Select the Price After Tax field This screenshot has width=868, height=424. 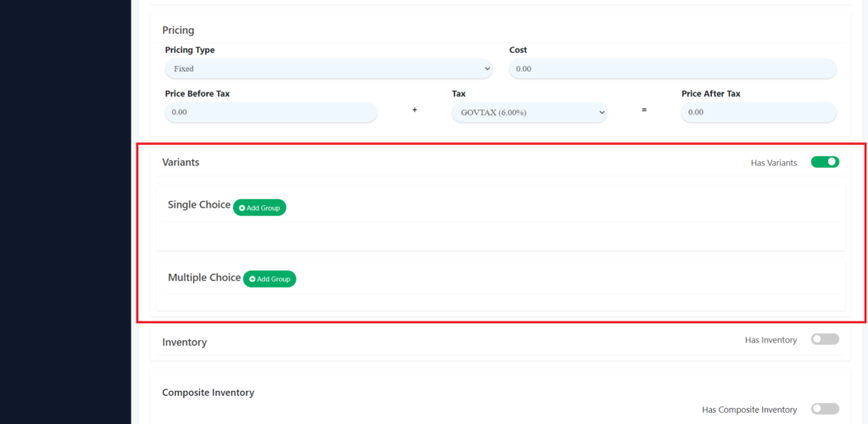[759, 112]
